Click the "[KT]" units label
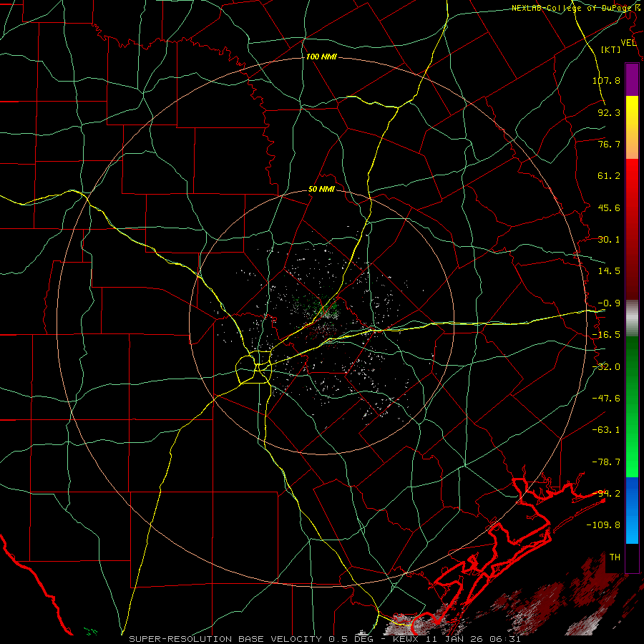Screen dimensions: 644x644 (x=611, y=49)
